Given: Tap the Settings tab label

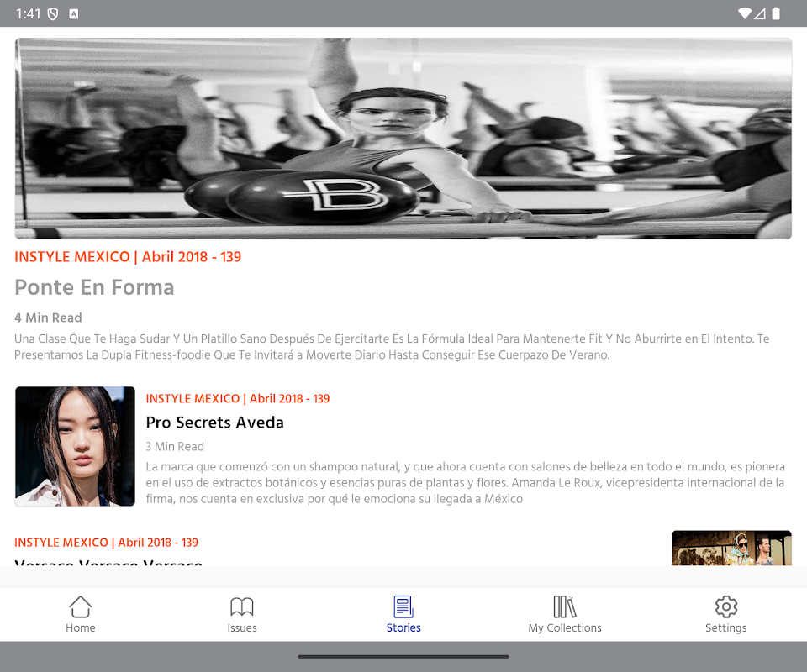Looking at the screenshot, I should (x=726, y=627).
